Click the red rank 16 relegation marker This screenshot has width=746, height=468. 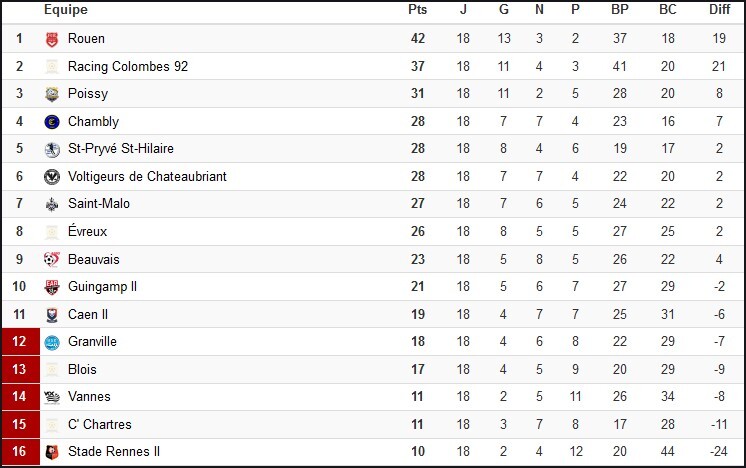pos(19,452)
